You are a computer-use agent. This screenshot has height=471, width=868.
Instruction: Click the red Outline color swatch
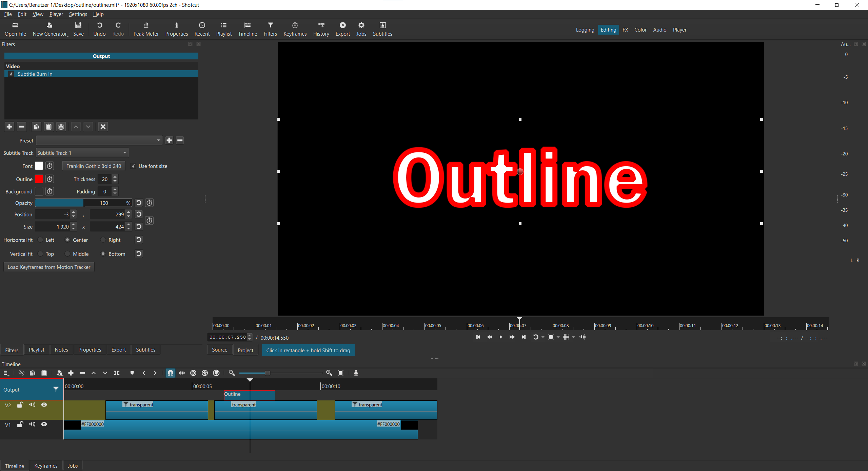(39, 179)
